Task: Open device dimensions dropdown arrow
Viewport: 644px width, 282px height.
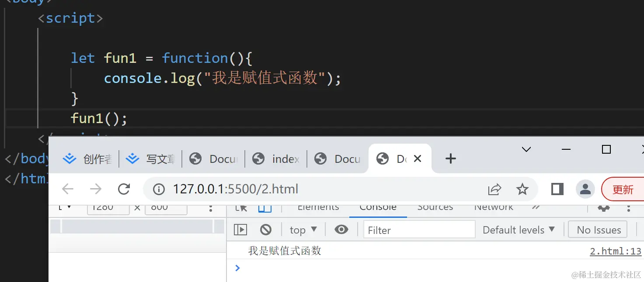Action: coord(69,207)
